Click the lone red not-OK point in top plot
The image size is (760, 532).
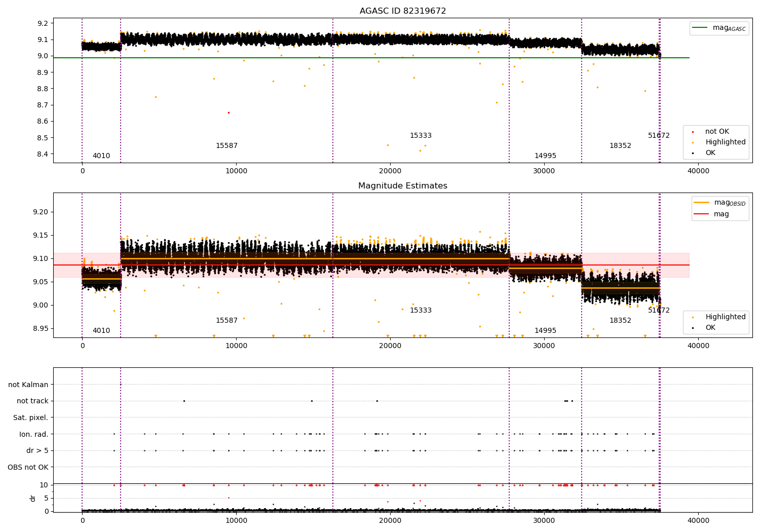(229, 112)
